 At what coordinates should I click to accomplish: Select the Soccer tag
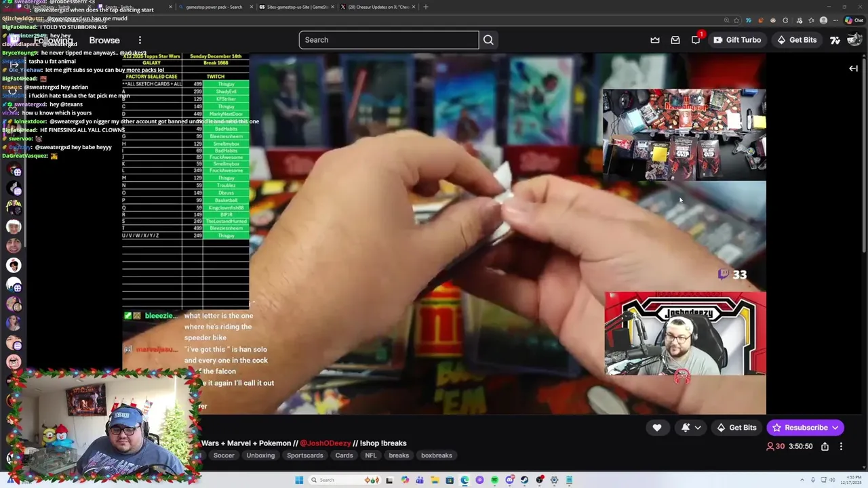click(224, 455)
